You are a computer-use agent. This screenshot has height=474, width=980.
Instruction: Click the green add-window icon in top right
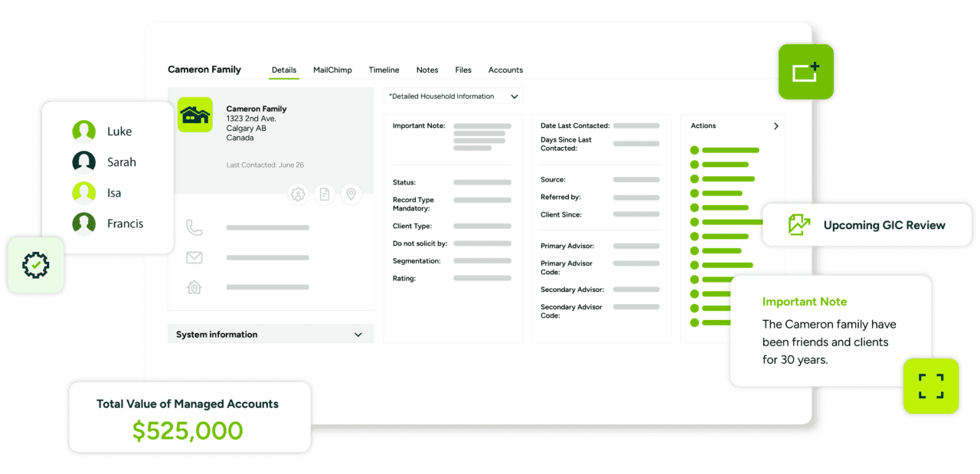click(x=805, y=71)
